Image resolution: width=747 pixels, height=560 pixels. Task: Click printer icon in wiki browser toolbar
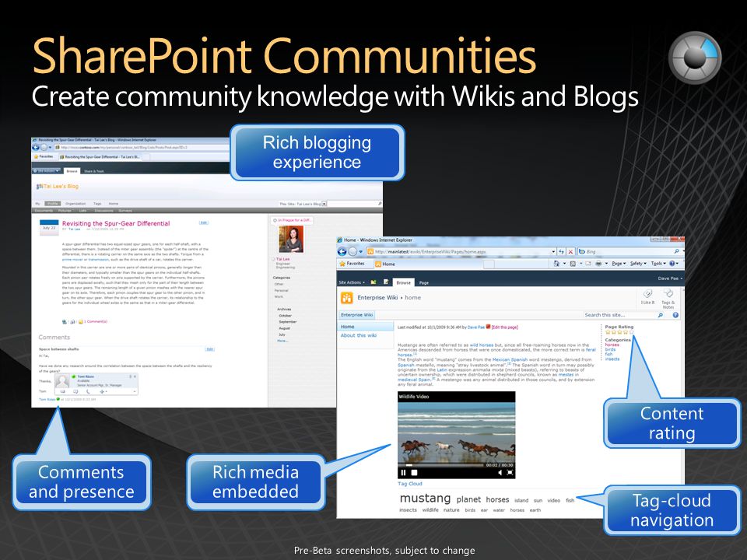pyautogui.click(x=598, y=264)
